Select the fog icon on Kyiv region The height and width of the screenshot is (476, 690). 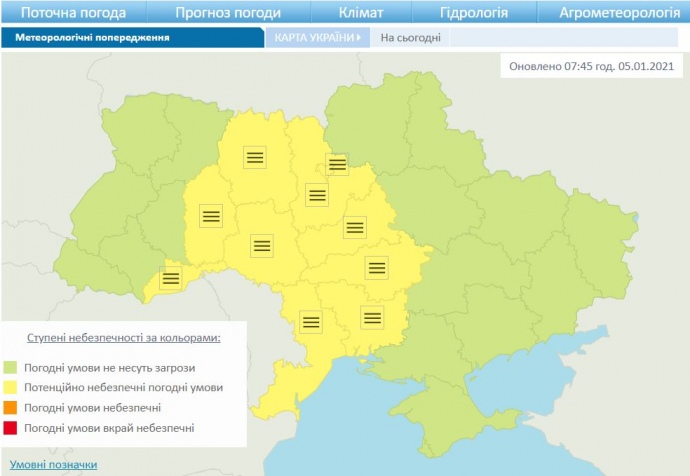tap(317, 195)
